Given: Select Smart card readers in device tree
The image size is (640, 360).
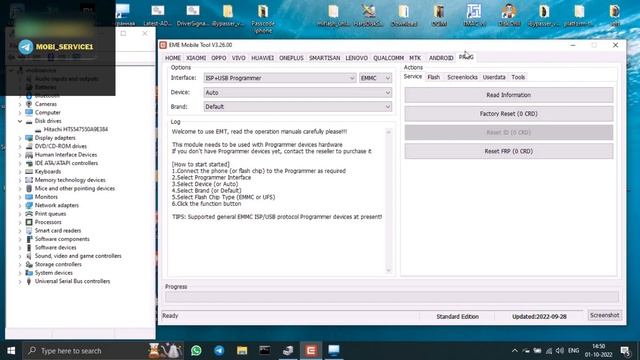Looking at the screenshot, I should point(58,231).
